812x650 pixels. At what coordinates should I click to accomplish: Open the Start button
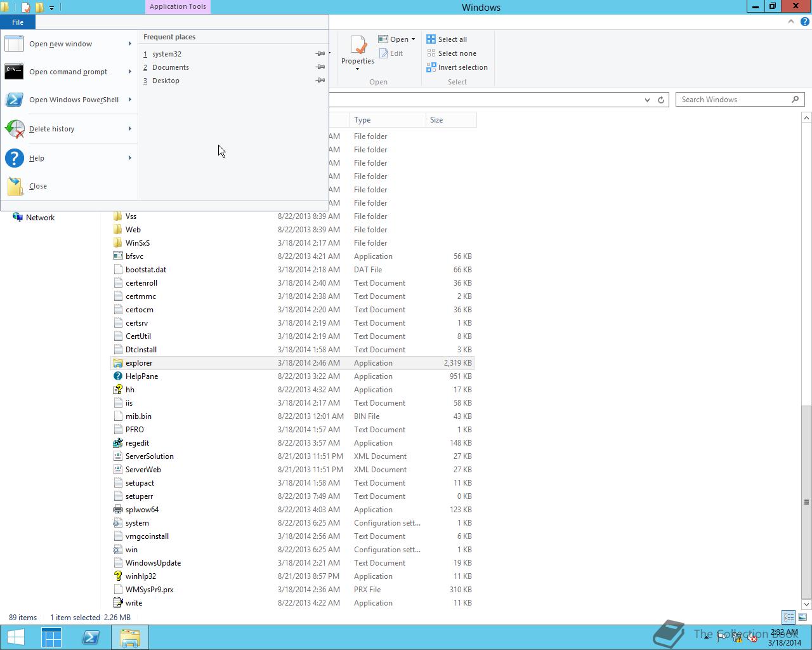tap(16, 637)
